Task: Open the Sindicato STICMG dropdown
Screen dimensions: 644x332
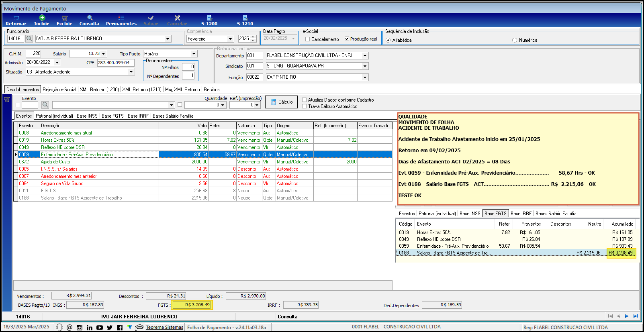Action: [365, 66]
